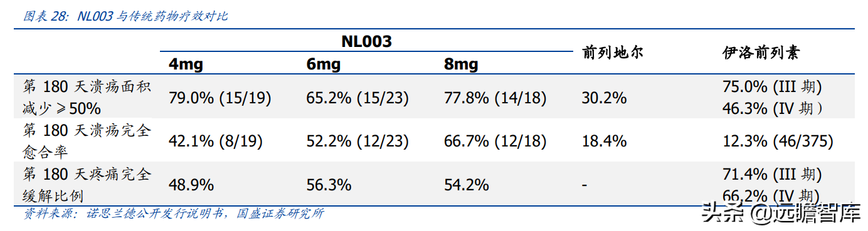Click the 12.3% (46/375) cell
This screenshot has width=868, height=231.
778,141
